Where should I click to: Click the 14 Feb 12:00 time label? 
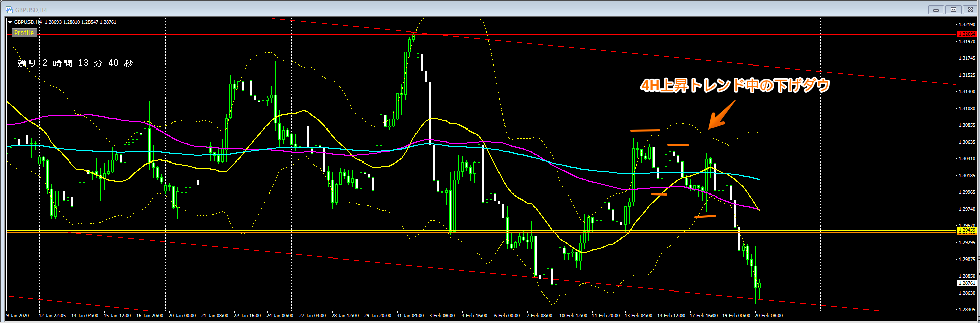671,316
